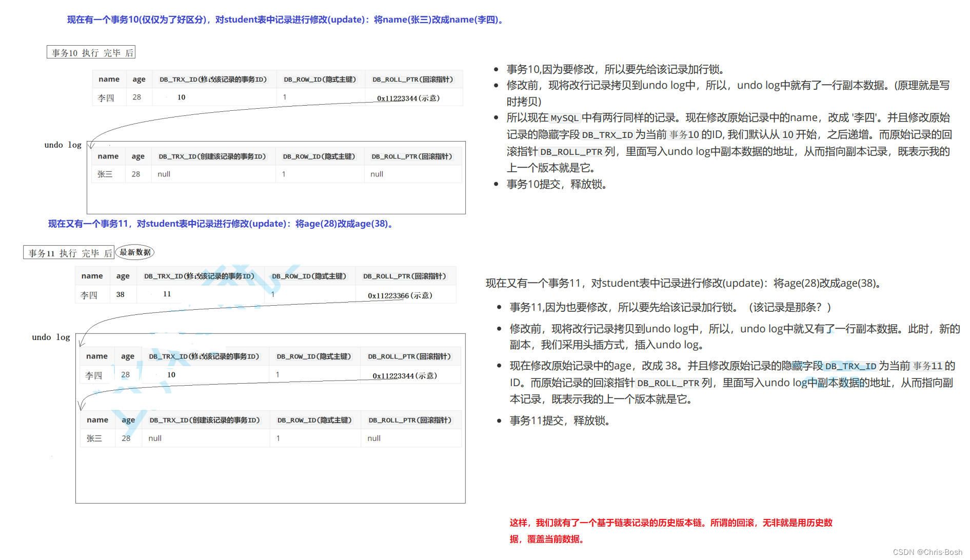The height and width of the screenshot is (560, 970).
Task: Click 张三 in the 事务10 undo log box
Action: coord(105,174)
